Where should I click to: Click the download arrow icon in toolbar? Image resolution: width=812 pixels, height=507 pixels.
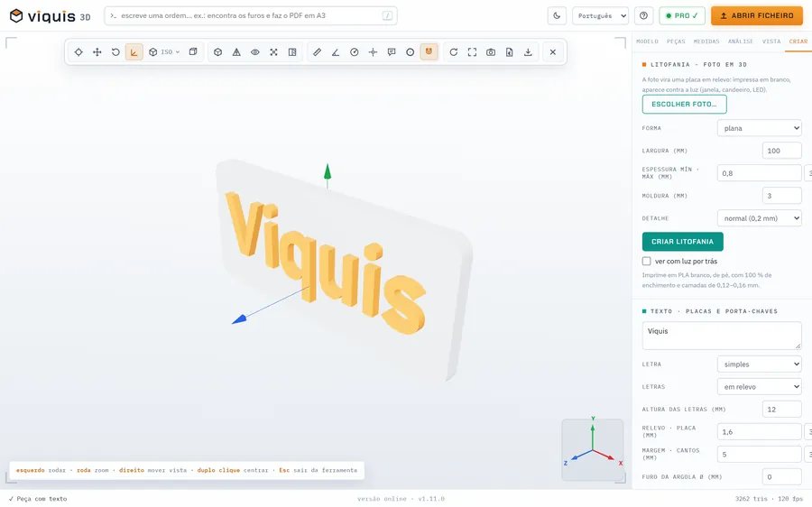click(x=528, y=51)
